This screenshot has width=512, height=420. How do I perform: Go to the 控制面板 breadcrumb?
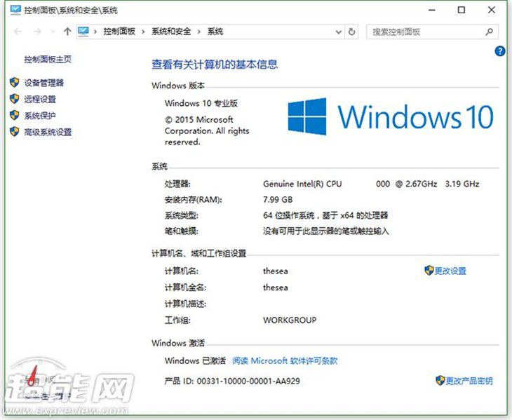(119, 32)
